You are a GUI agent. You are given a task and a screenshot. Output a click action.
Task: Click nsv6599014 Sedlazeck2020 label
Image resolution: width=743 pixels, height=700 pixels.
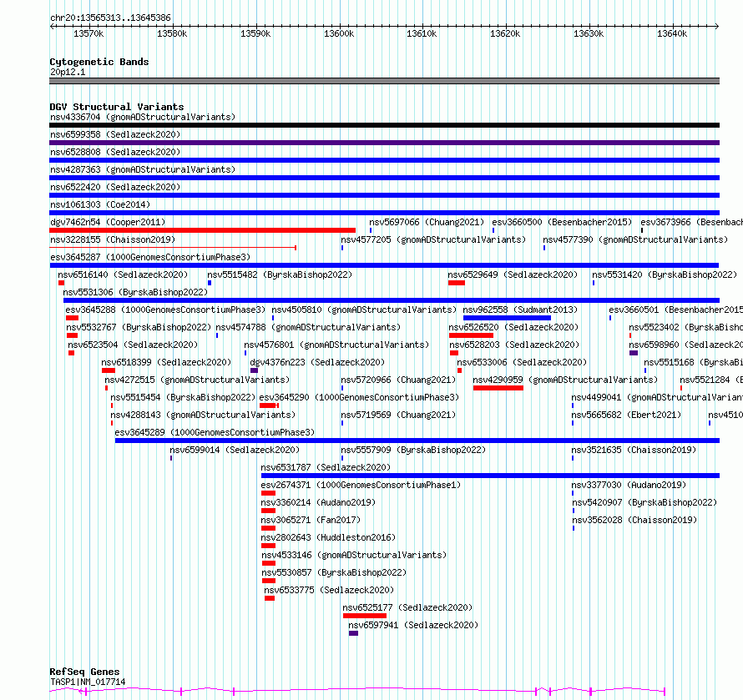(x=235, y=450)
